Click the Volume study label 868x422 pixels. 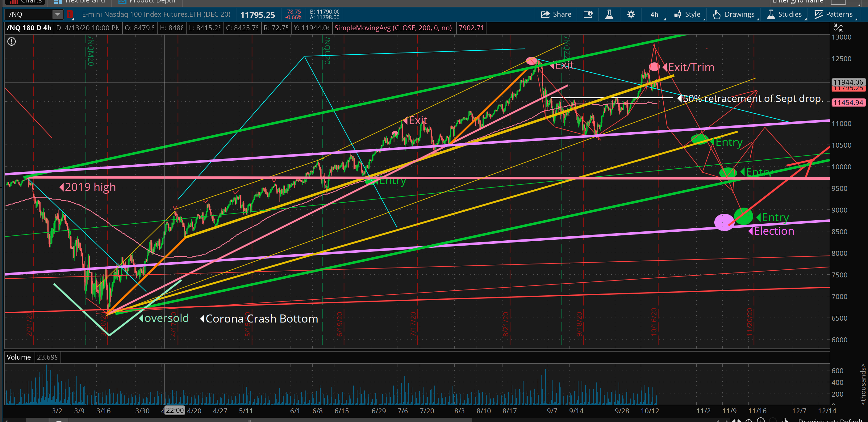(19, 357)
